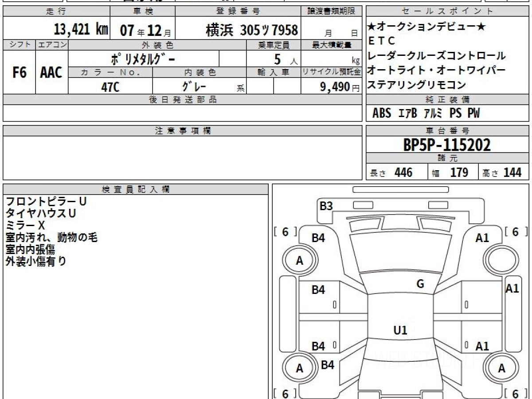Click the 輸入車 header

pyautogui.click(x=274, y=72)
